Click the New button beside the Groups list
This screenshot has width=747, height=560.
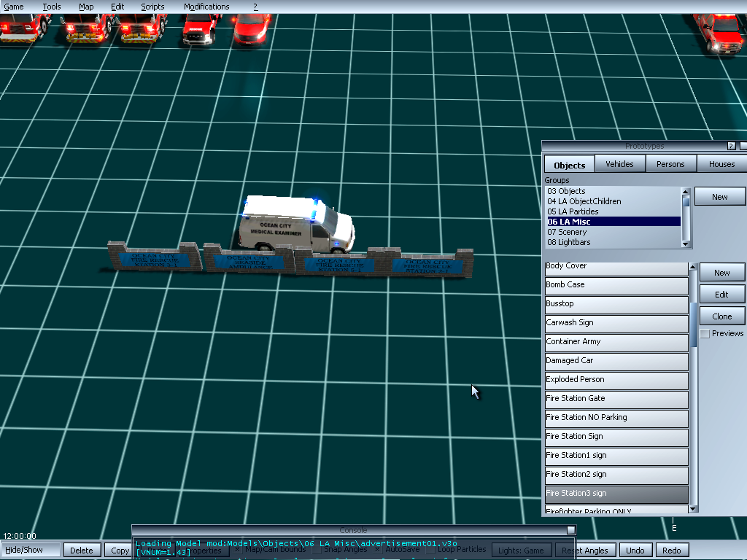pos(720,197)
